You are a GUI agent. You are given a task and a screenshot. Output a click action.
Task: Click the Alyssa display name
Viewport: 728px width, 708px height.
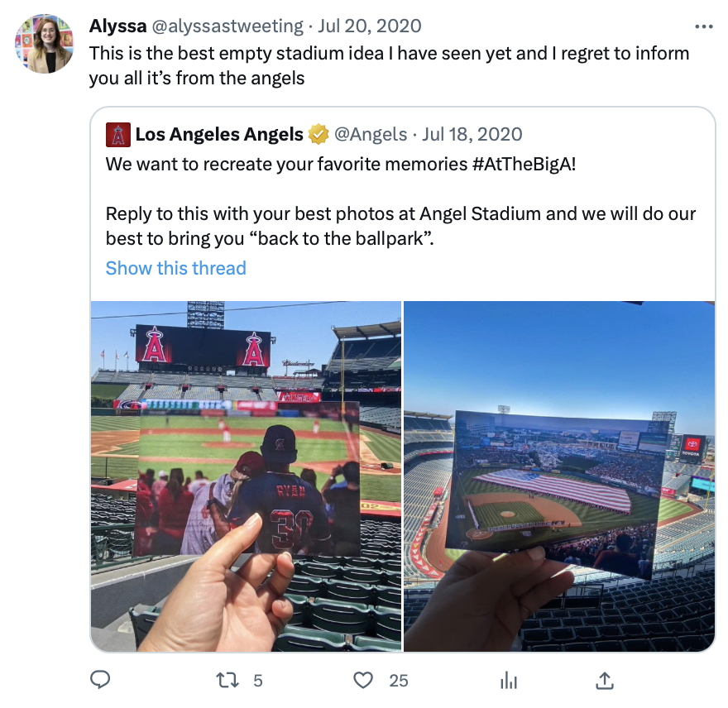118,26
